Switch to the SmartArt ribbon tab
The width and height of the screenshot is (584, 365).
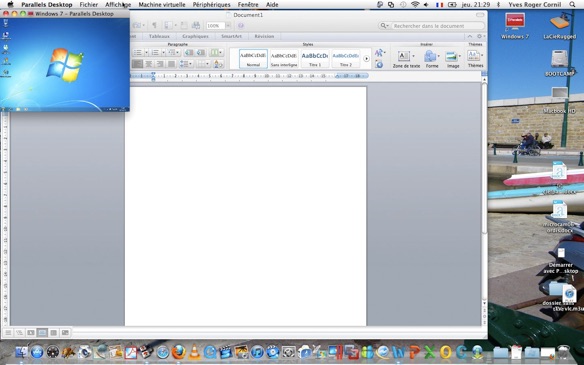[231, 36]
